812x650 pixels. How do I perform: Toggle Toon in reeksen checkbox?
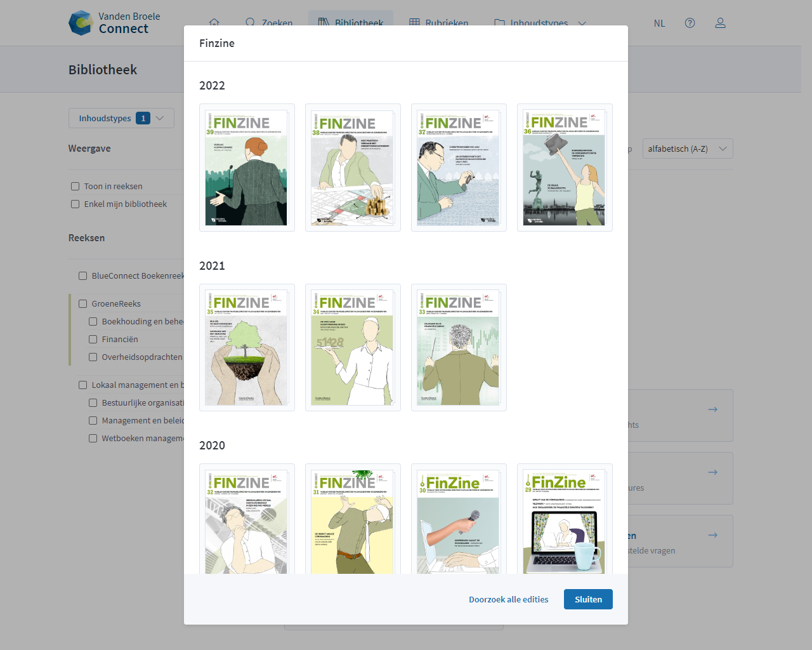coord(75,186)
